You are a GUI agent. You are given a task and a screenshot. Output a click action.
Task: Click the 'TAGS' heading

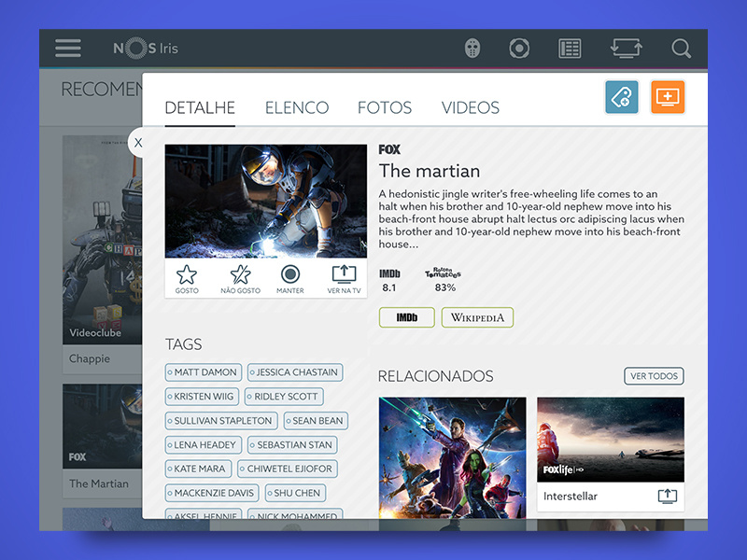(x=183, y=344)
